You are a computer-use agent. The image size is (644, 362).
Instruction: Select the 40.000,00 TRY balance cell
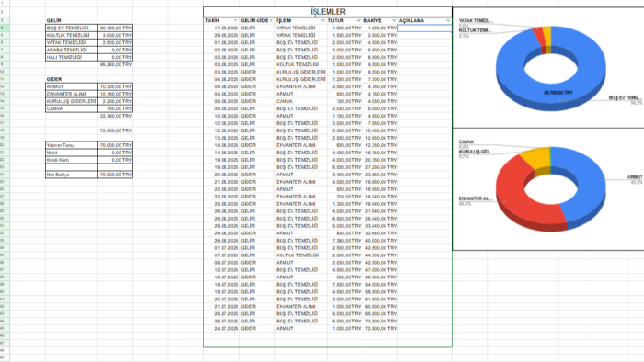[380, 241]
